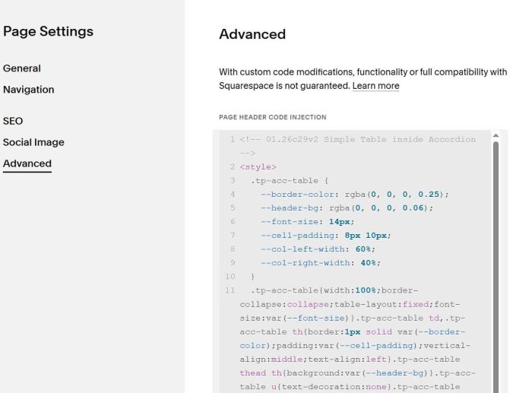
Task: Open the SEO settings tab
Action: [13, 121]
